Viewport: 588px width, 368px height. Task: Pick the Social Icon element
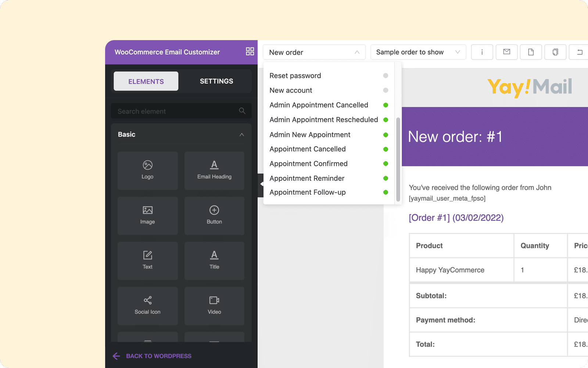148,306
